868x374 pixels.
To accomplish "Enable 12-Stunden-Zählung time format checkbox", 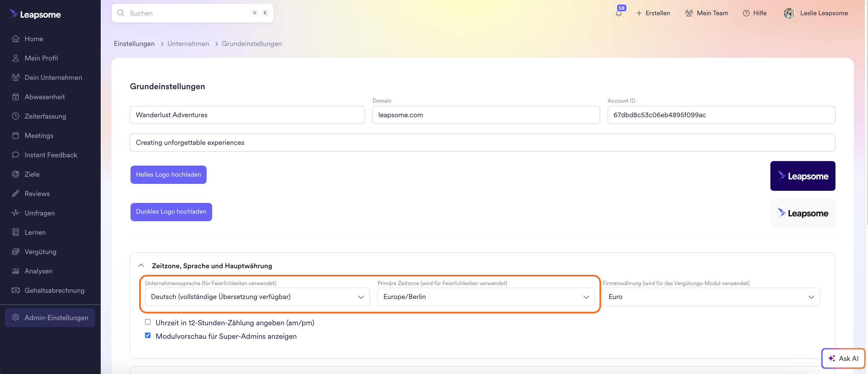I will pos(148,322).
